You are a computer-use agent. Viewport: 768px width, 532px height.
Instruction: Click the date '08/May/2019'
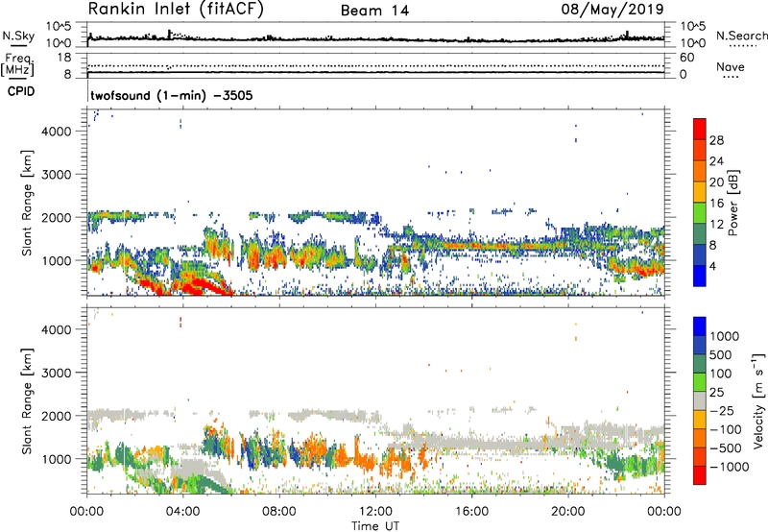point(612,10)
